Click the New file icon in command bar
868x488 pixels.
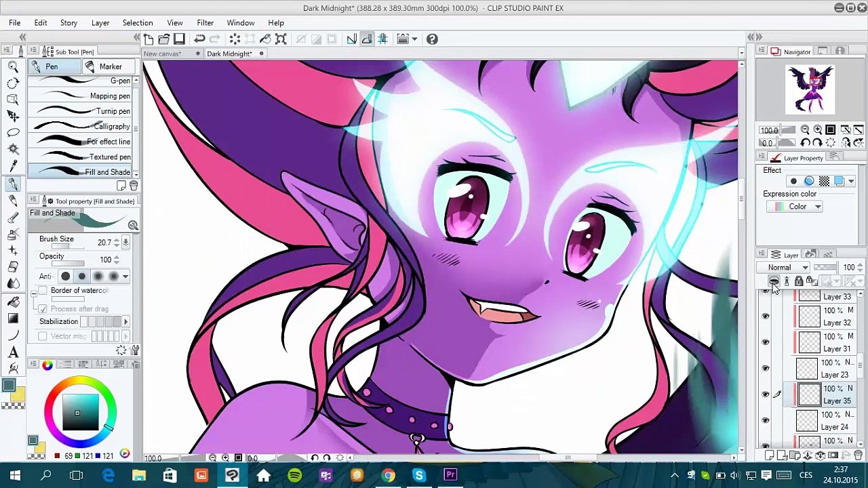[x=149, y=39]
